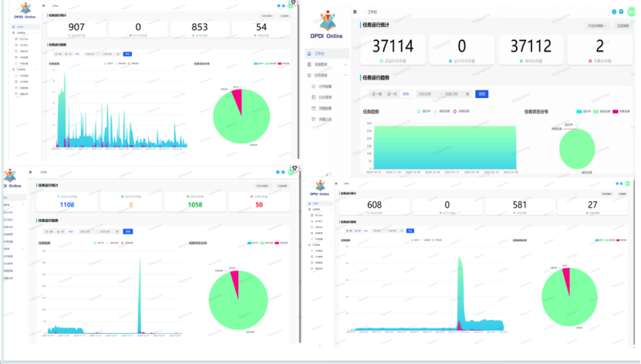Viewport: 641px width, 364px height.
Task: Click the 608 total tasks card
Action: 374,206
